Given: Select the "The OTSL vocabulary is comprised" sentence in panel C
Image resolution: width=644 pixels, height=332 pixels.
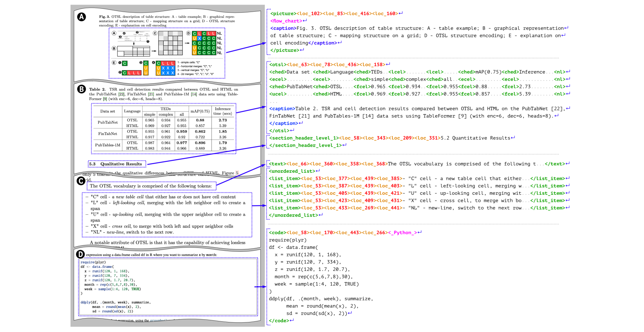Looking at the screenshot, I should click(151, 186).
